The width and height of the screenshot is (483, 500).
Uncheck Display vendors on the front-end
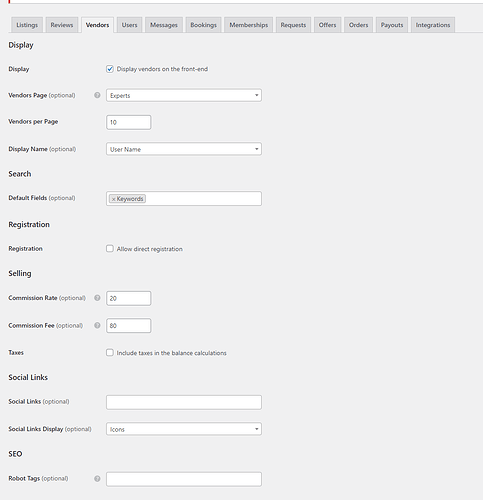110,69
